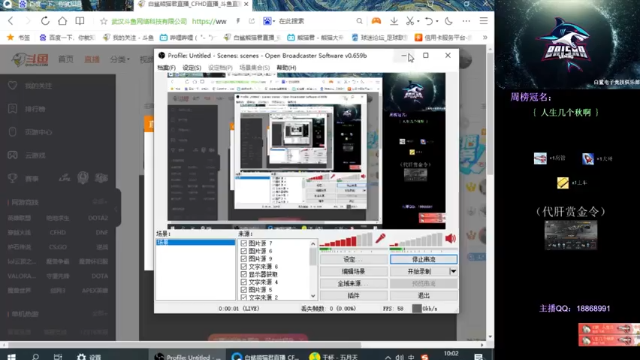Click the 编辑场景 button
This screenshot has height=360, width=640.
click(x=353, y=271)
